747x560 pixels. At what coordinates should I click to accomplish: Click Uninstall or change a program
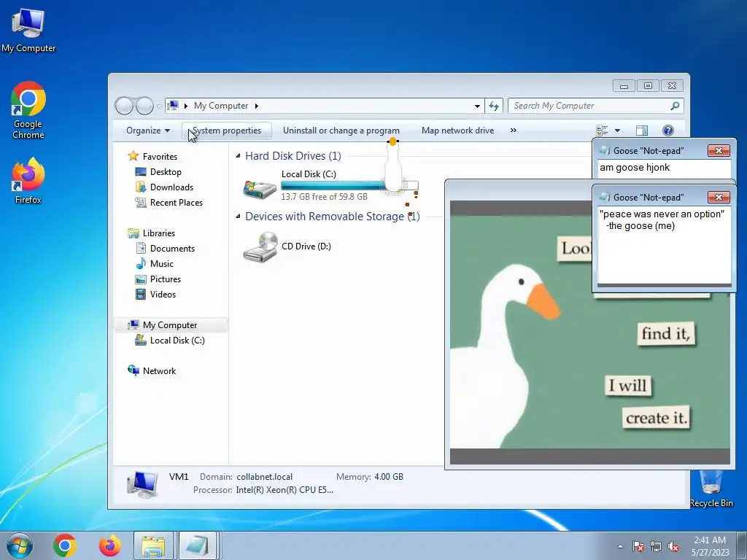341,131
